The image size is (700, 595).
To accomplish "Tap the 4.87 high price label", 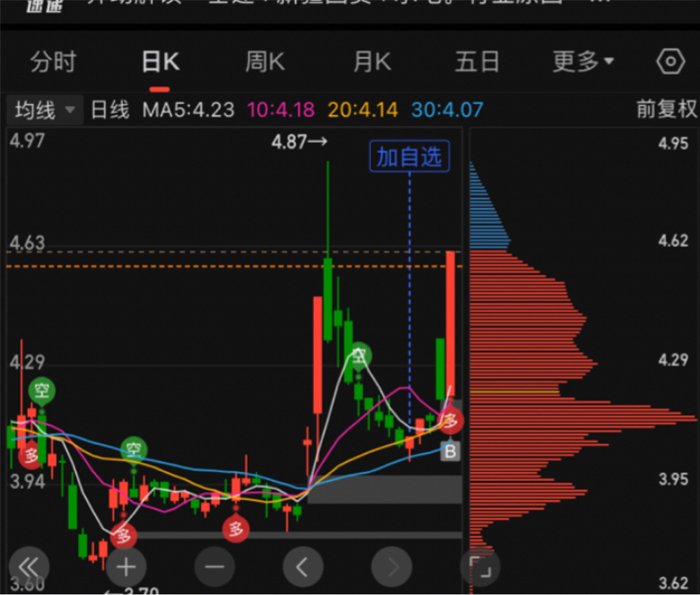I will [299, 142].
